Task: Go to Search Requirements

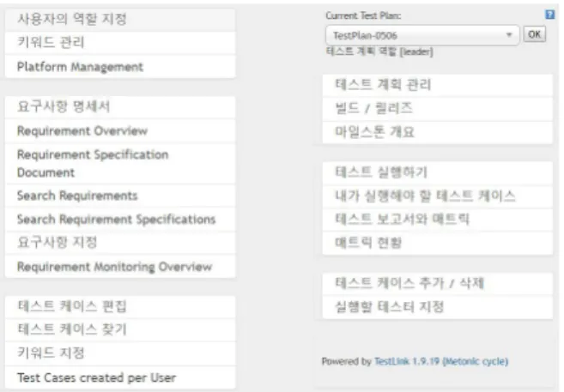Action: point(120,196)
